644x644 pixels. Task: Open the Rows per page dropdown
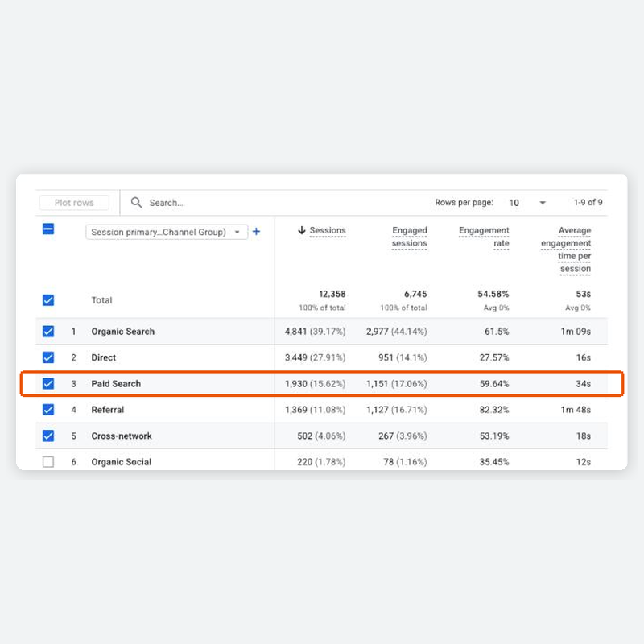(x=528, y=203)
